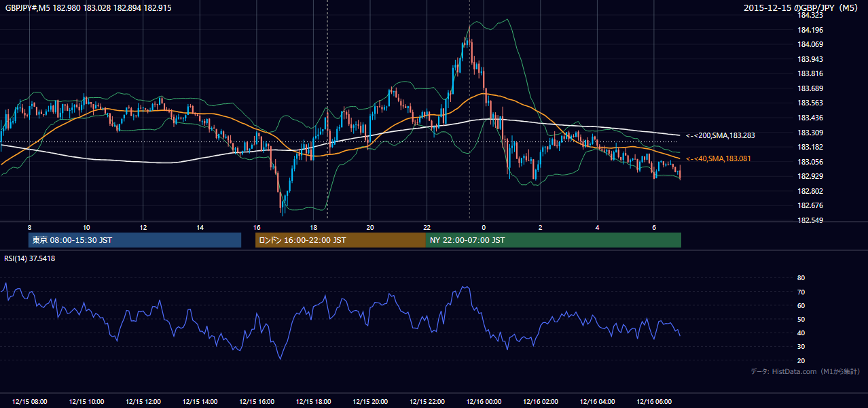Click the HistData.com data source credit
Viewport: 868px width, 408px height.
(805, 371)
